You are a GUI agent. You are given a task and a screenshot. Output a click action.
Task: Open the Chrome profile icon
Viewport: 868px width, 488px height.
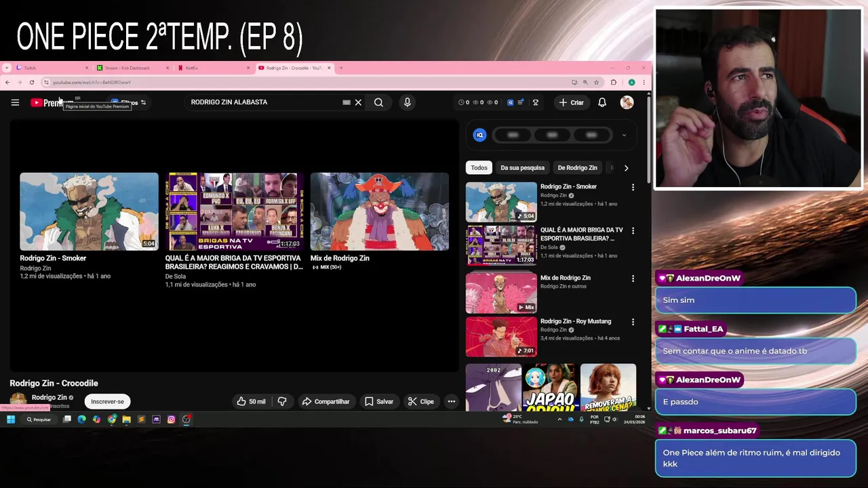click(x=631, y=82)
